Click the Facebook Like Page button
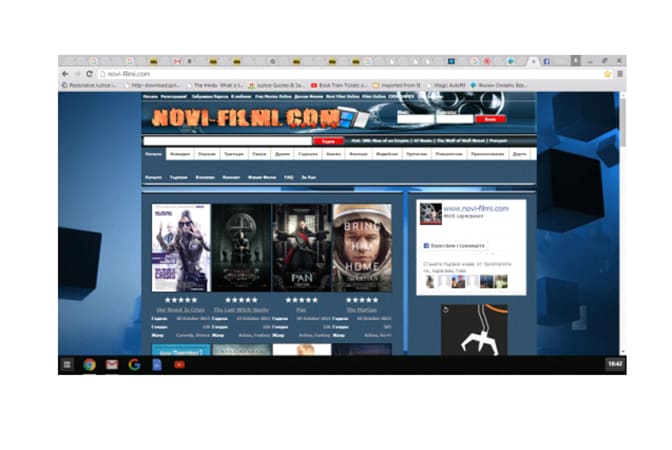Viewport: 672px width, 450px height. 454,246
